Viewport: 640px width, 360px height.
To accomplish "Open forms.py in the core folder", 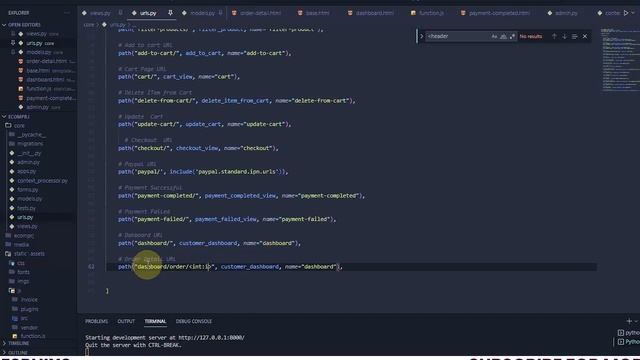I will coord(28,190).
